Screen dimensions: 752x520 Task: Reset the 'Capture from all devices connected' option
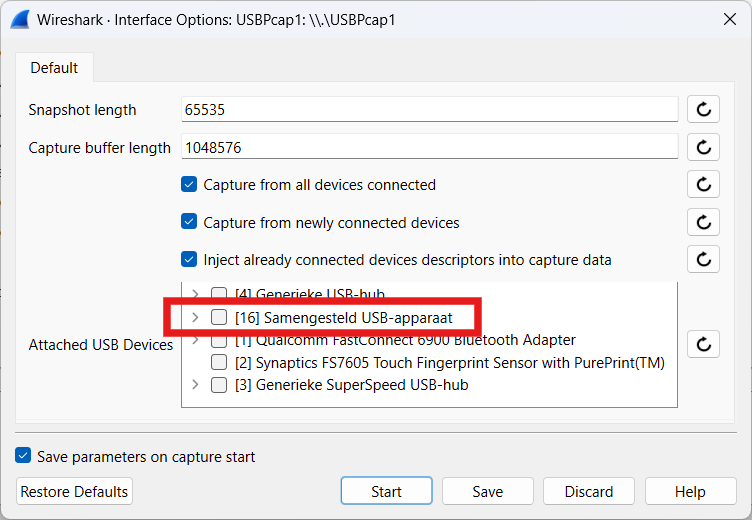click(703, 184)
